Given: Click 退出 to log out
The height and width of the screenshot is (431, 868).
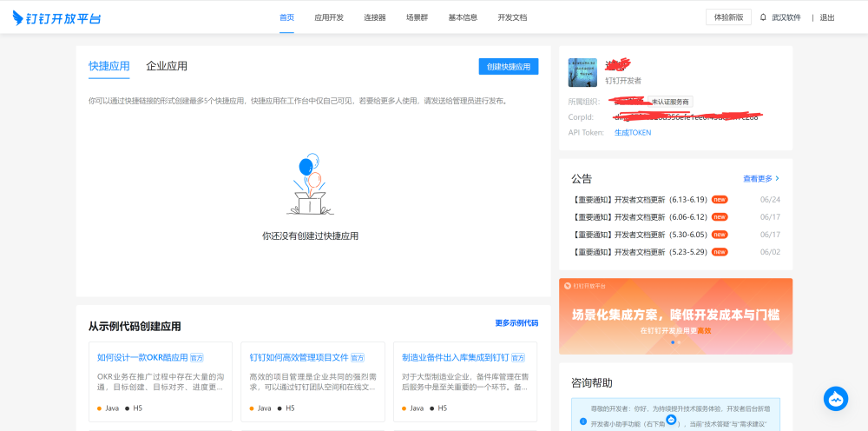Looking at the screenshot, I should [827, 17].
